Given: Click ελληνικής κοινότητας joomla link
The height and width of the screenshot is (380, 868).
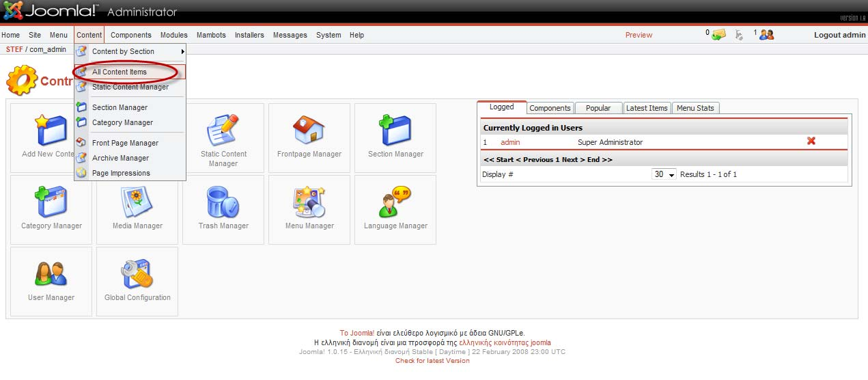Looking at the screenshot, I should pyautogui.click(x=505, y=343).
